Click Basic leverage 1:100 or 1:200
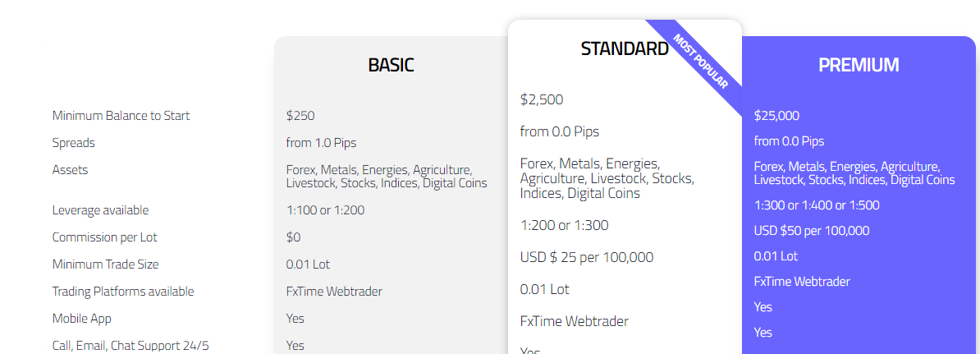Image resolution: width=980 pixels, height=354 pixels. [325, 210]
